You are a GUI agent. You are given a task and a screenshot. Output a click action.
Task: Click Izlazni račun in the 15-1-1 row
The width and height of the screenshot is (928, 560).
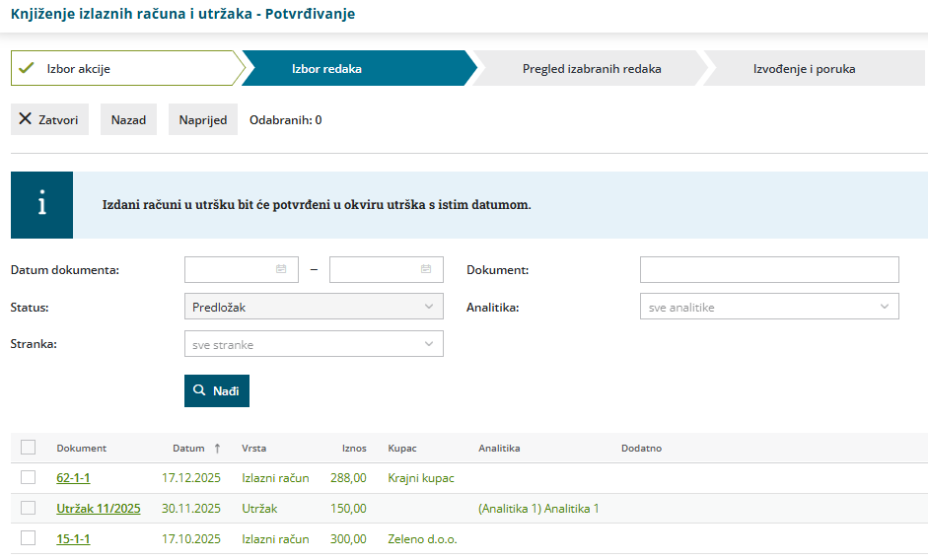[x=275, y=538]
